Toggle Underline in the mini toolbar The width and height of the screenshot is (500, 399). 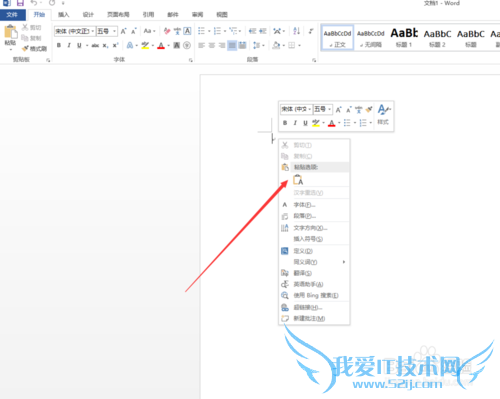click(305, 123)
